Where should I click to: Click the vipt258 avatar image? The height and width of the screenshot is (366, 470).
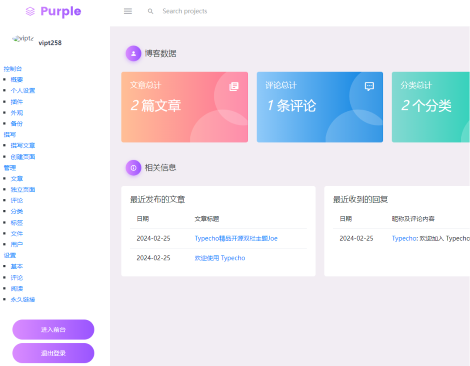pos(23,39)
